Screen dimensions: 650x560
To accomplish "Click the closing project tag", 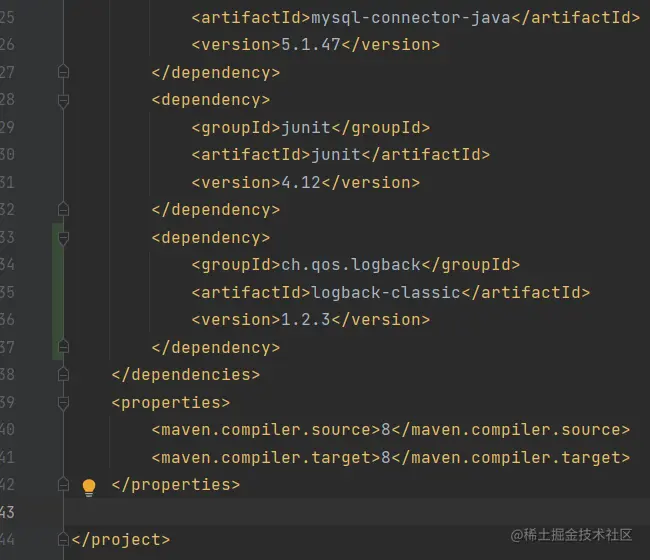I will tap(121, 540).
